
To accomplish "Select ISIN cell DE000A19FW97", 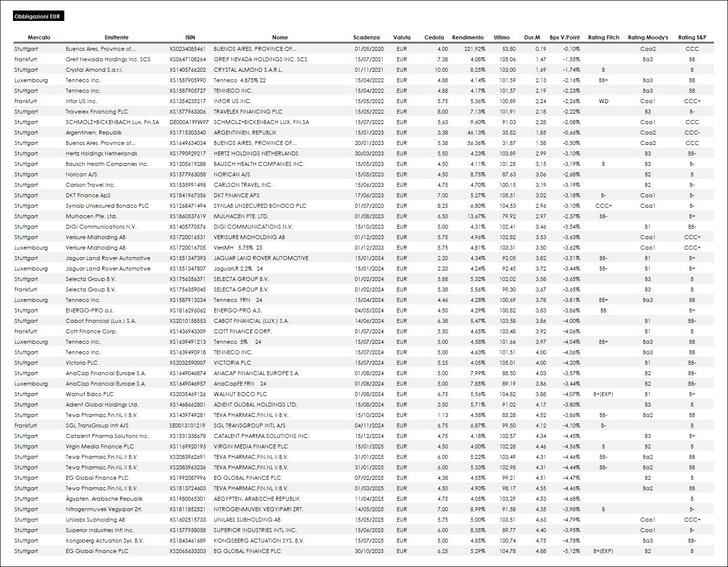I will coord(189,122).
